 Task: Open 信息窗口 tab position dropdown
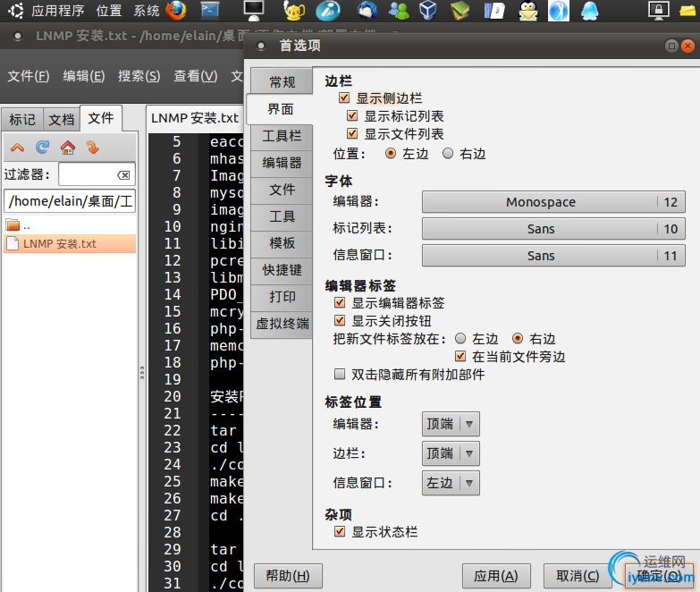(451, 483)
